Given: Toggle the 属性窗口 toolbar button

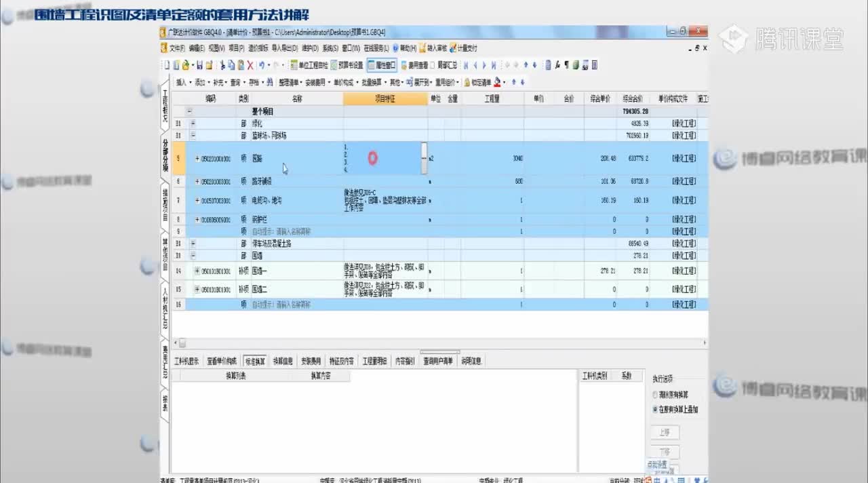Looking at the screenshot, I should [382, 65].
